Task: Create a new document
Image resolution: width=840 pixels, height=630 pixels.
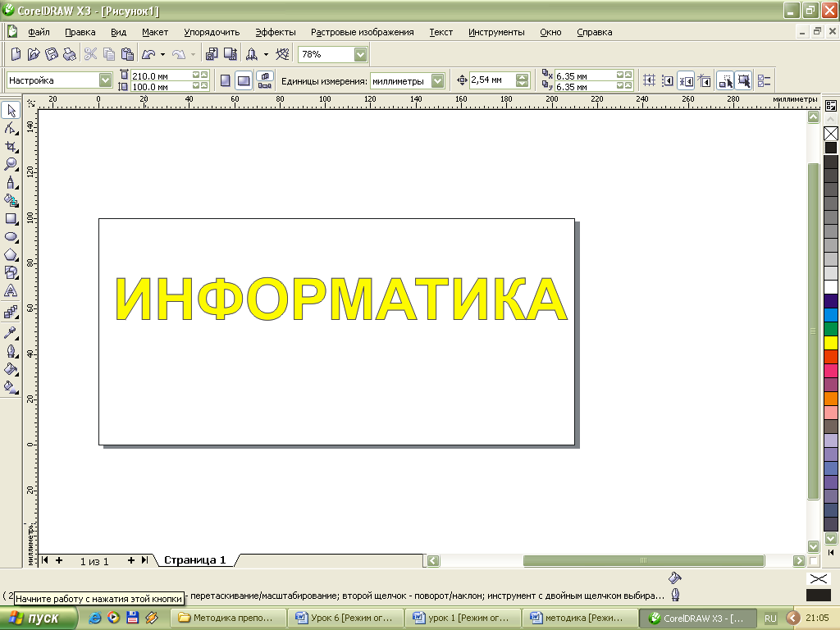Action: coord(16,54)
